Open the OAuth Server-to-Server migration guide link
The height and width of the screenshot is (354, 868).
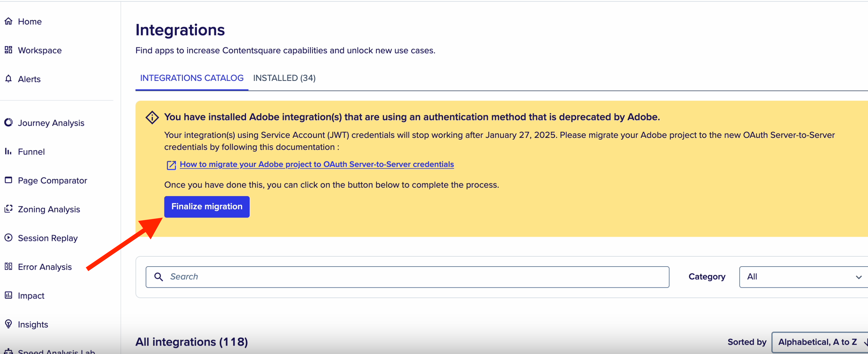[316, 164]
